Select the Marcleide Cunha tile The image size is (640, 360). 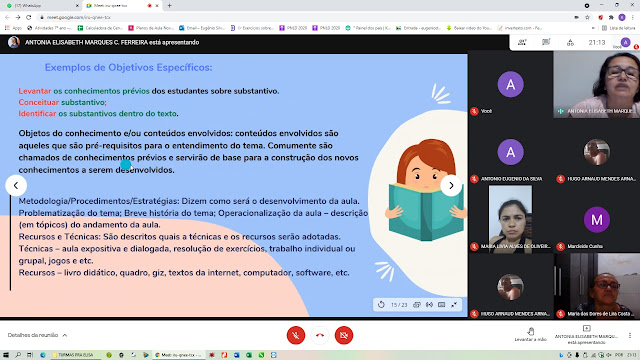coord(597,220)
